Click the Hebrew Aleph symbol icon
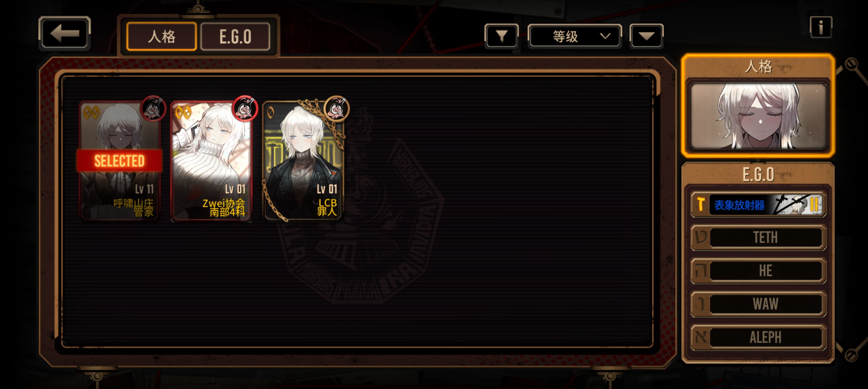868x389 pixels. [701, 337]
